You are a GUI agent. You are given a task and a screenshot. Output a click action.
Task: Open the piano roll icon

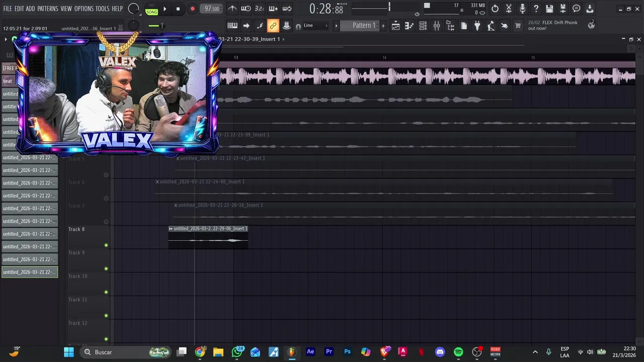410,26
